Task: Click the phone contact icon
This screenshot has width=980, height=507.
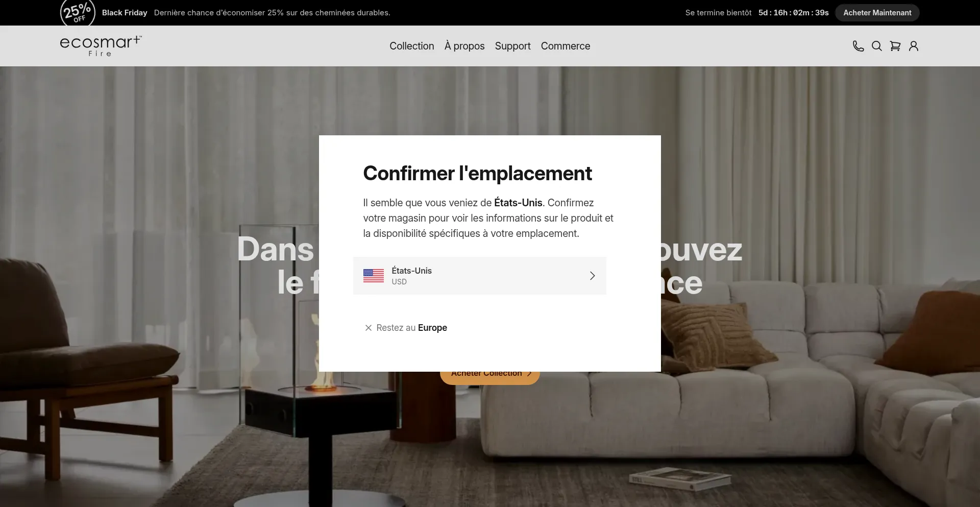Action: pyautogui.click(x=858, y=46)
